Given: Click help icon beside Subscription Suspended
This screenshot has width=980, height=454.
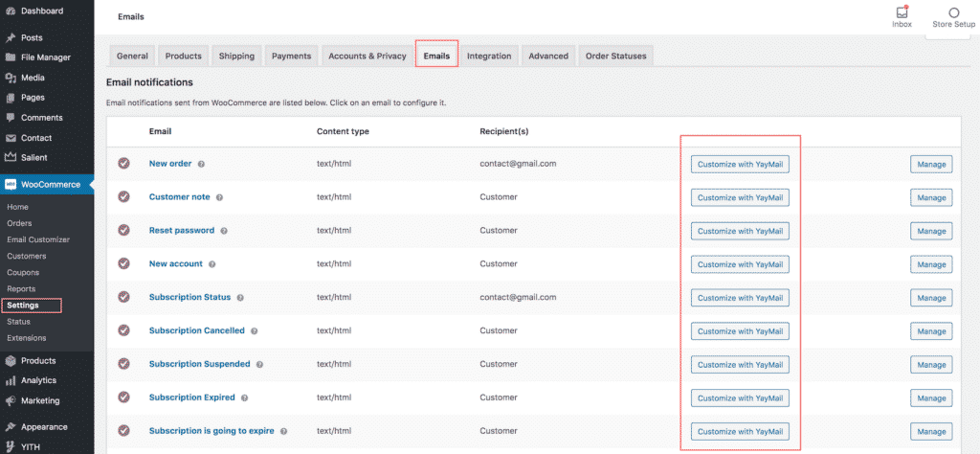Looking at the screenshot, I should point(259,365).
